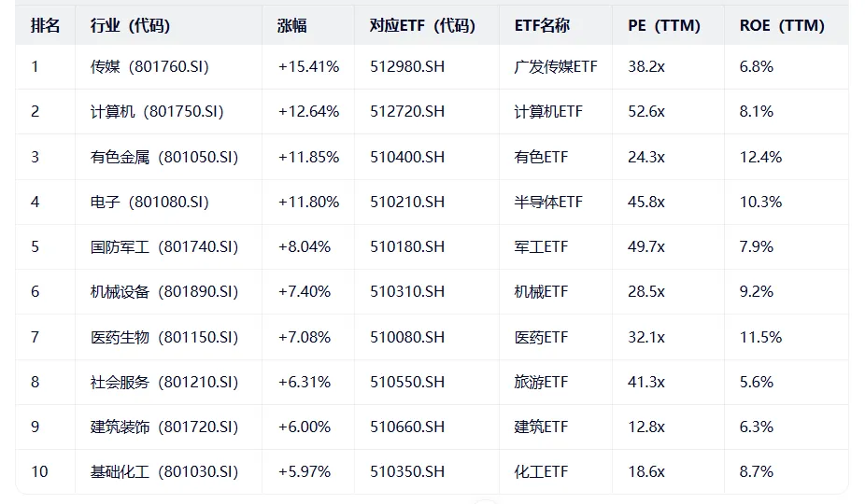Screen dimensions: 865x504
Task: Click the 涨幅 column header
Action: click(x=293, y=26)
